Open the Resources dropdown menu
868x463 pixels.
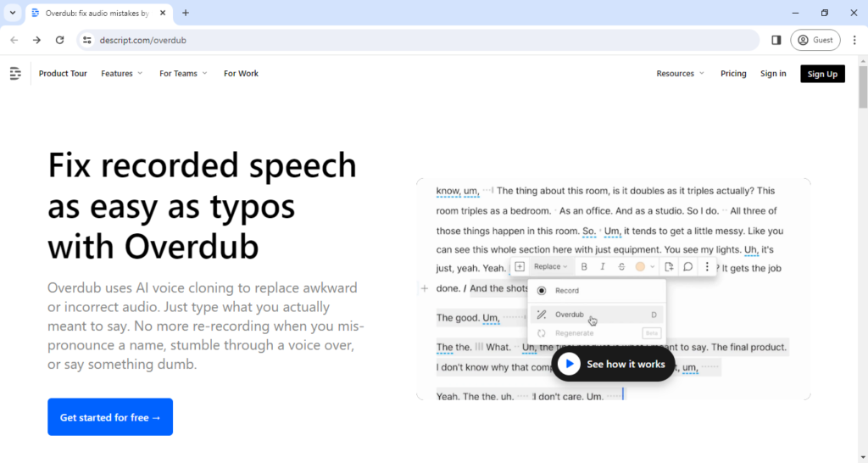680,74
